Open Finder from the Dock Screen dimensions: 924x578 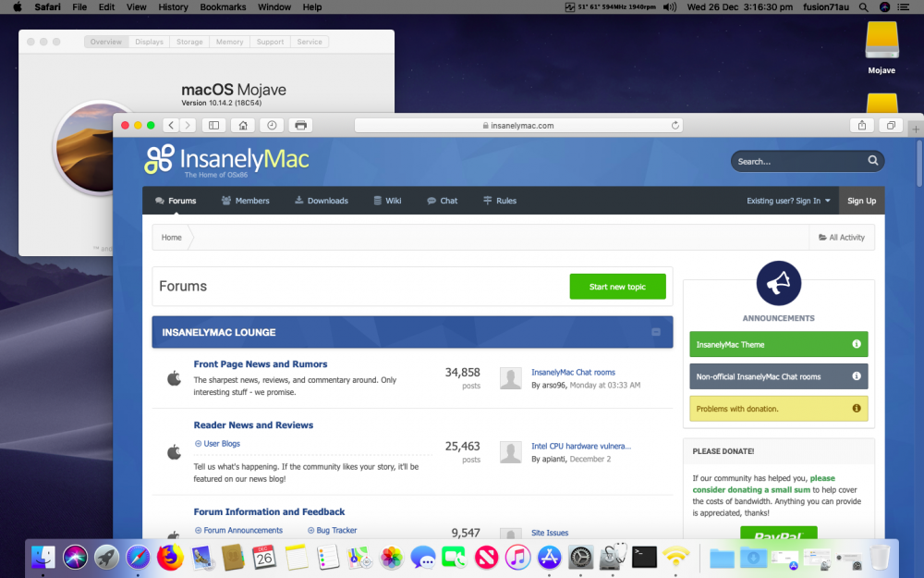[43, 557]
